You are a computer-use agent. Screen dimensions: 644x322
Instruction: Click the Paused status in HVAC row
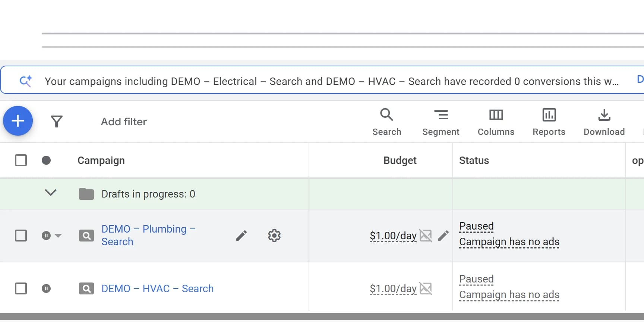click(x=476, y=279)
